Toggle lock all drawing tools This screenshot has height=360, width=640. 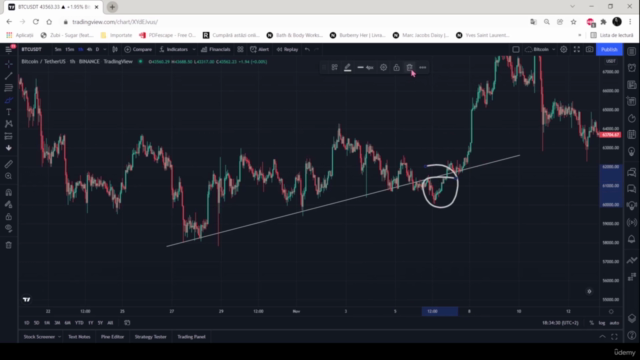pos(9,216)
